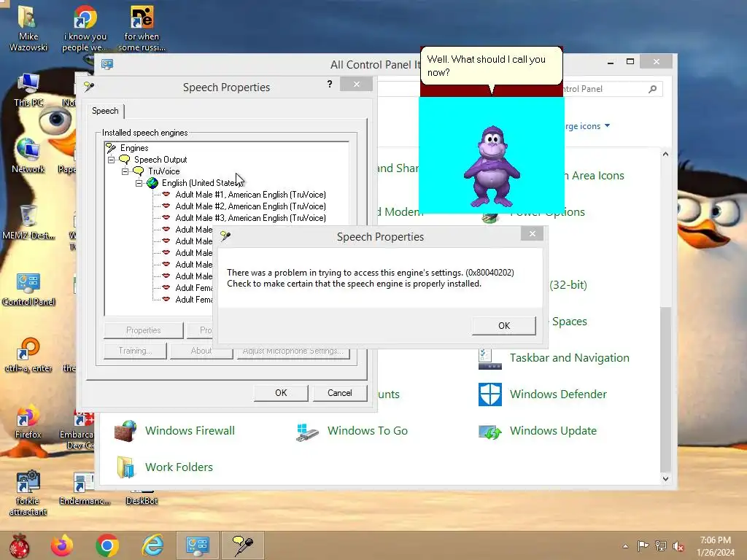Open the Mike Wazowski desktop folder

point(28,28)
